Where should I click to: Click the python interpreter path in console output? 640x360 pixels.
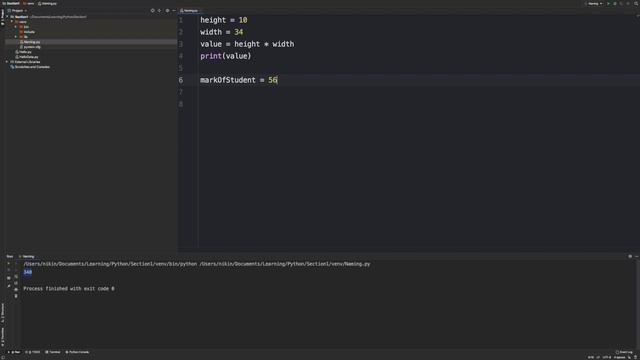pos(110,264)
